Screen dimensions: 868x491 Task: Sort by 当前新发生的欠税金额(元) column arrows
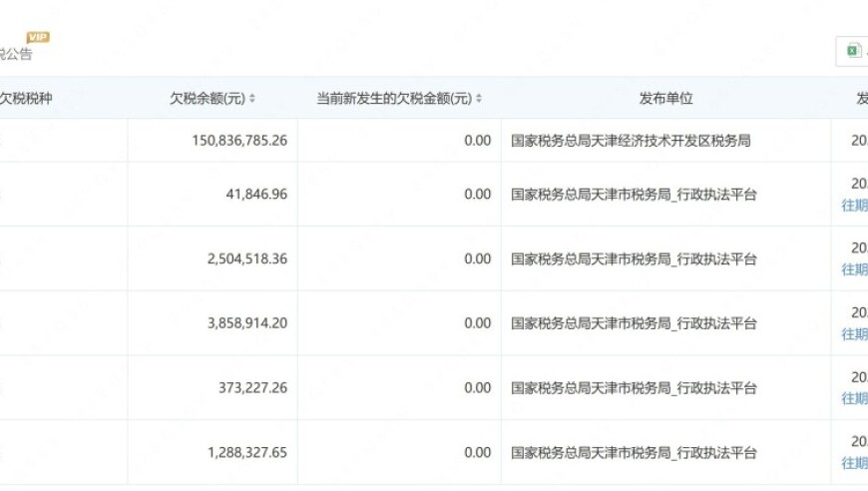coord(479,99)
